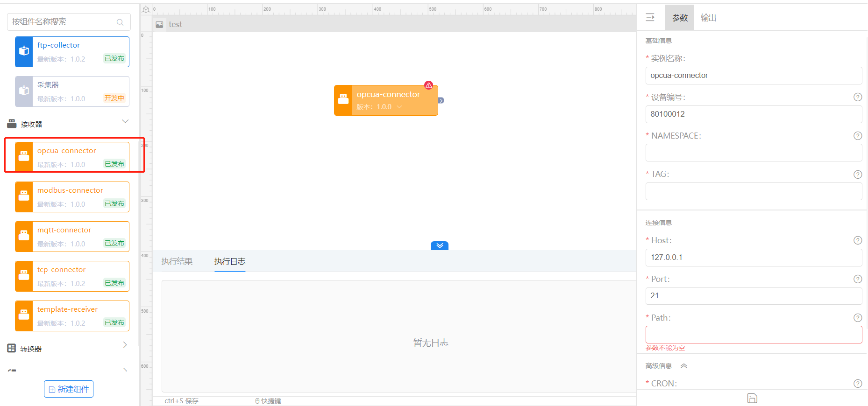The image size is (868, 406).
Task: Open version dropdown on canvas node
Action: (399, 107)
